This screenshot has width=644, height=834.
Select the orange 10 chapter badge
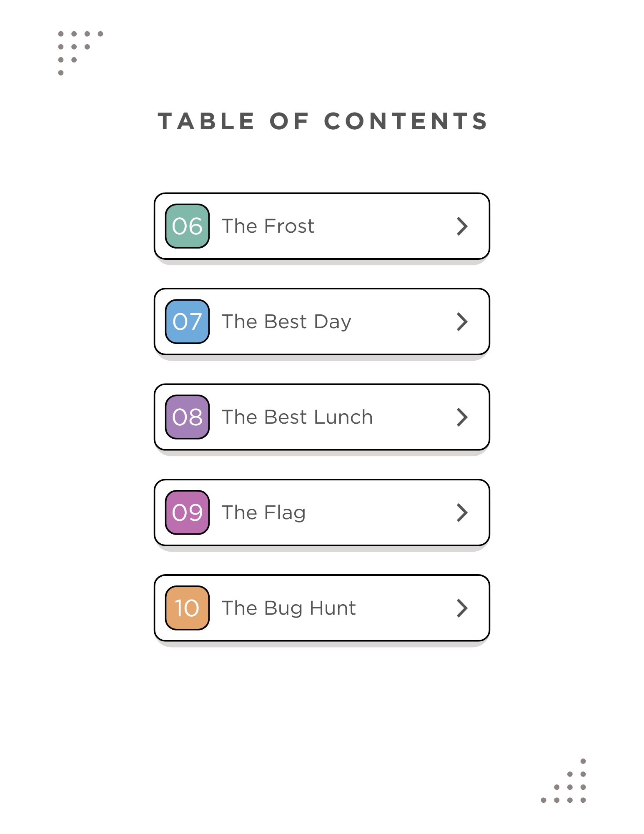(187, 608)
